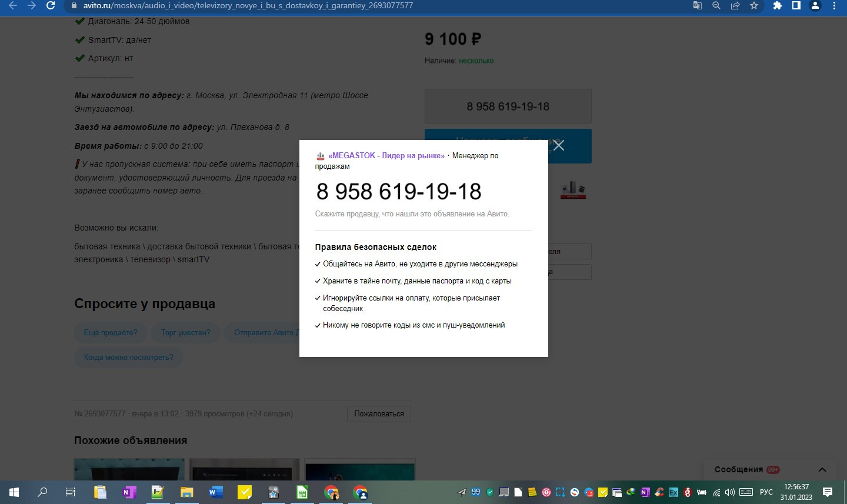Image resolution: width=847 pixels, height=504 pixels.
Task: Open Task View on the taskbar
Action: click(71, 492)
